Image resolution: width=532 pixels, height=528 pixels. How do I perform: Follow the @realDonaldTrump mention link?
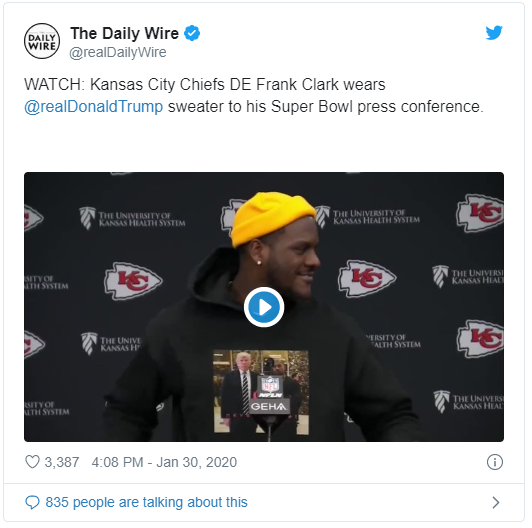pyautogui.click(x=93, y=107)
